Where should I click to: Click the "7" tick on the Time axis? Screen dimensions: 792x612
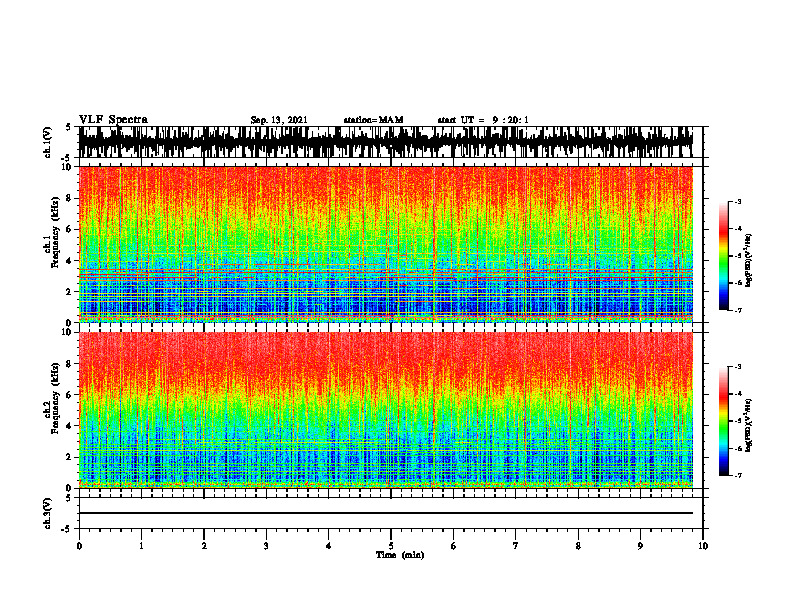(516, 546)
